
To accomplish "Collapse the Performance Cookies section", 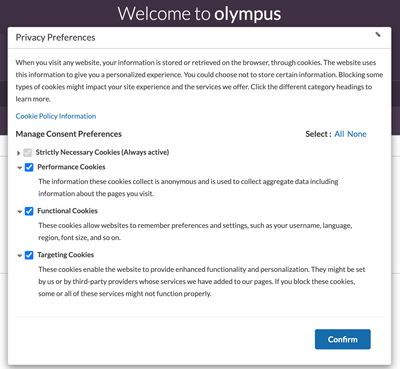I will [19, 168].
